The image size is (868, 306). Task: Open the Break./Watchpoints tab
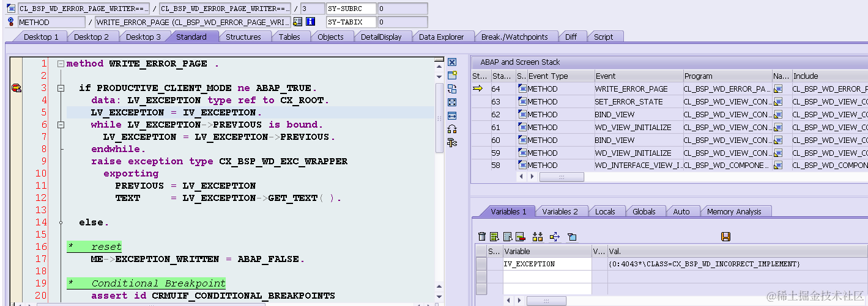coord(514,37)
